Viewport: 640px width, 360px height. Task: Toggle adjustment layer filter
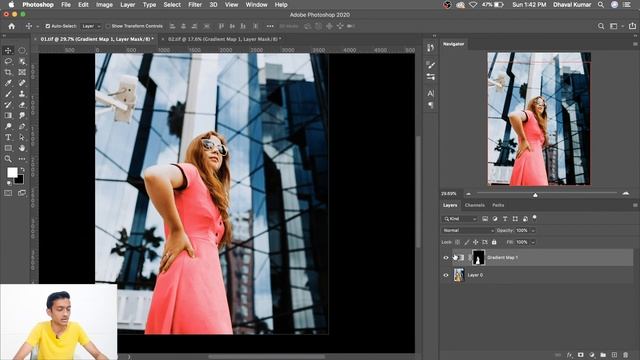tap(495, 219)
